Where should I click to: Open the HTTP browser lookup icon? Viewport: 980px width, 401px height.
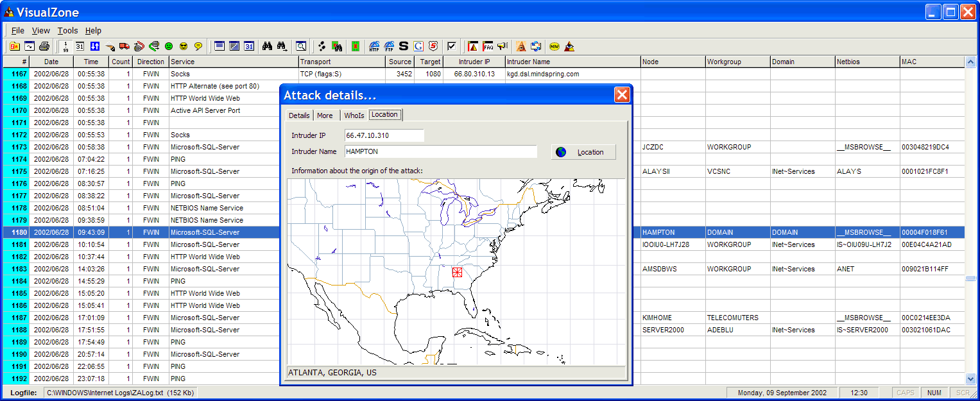pyautogui.click(x=374, y=46)
